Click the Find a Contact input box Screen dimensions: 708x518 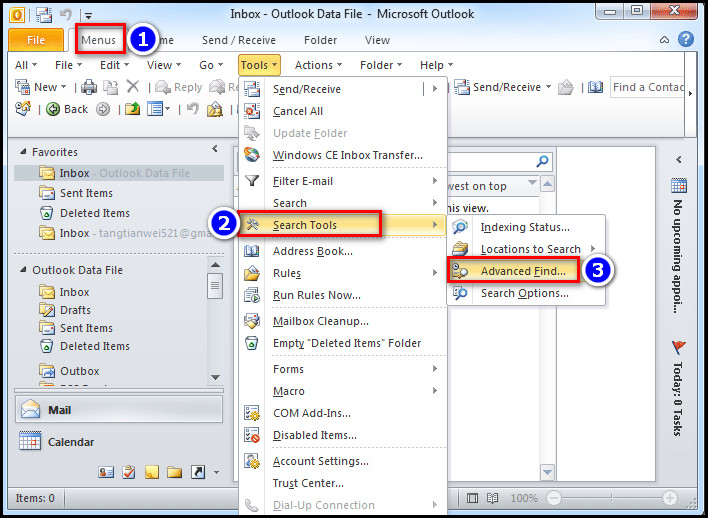tap(647, 87)
